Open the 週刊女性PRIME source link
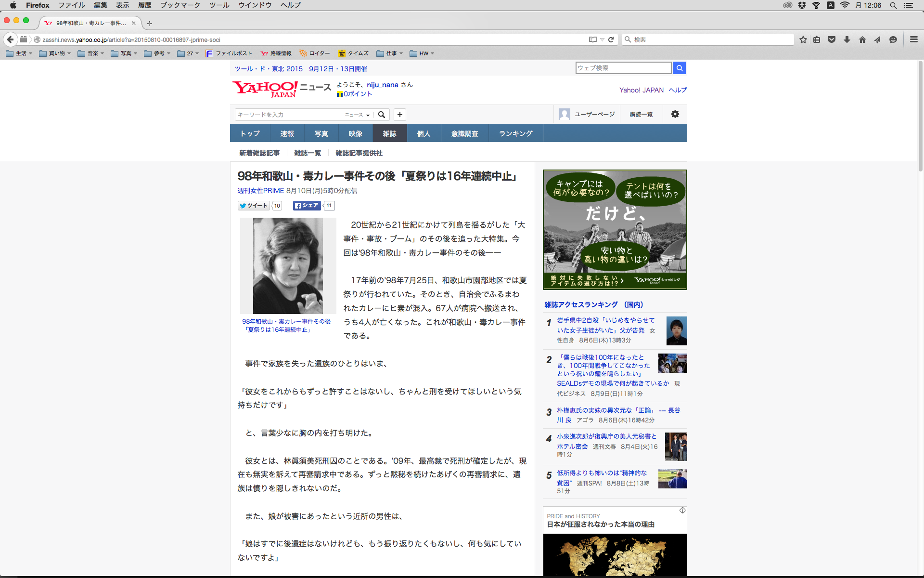 260,191
